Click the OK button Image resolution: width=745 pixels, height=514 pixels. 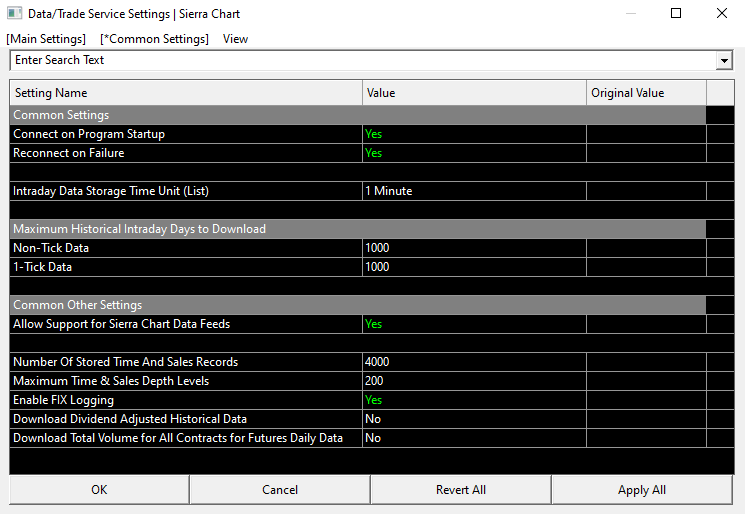pos(99,490)
